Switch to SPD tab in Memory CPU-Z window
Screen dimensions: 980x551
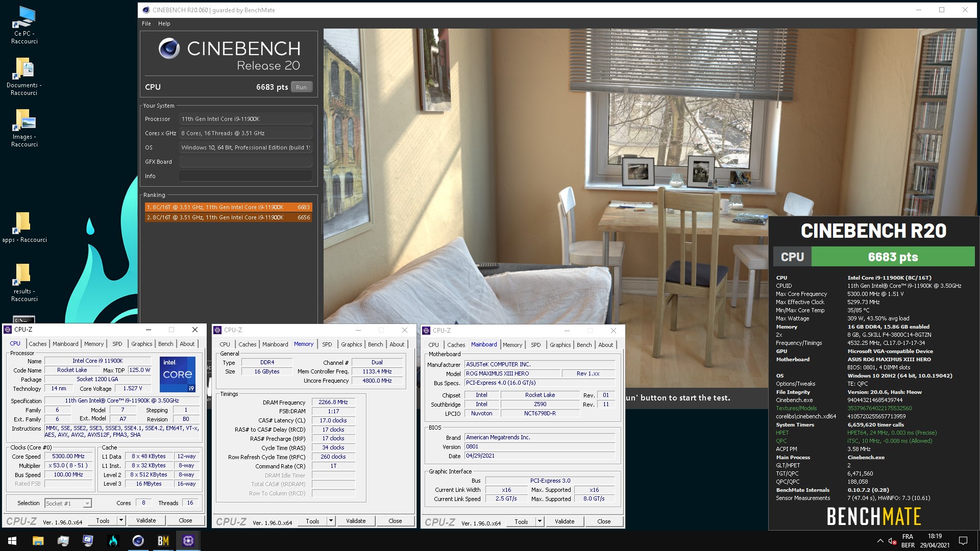(327, 344)
